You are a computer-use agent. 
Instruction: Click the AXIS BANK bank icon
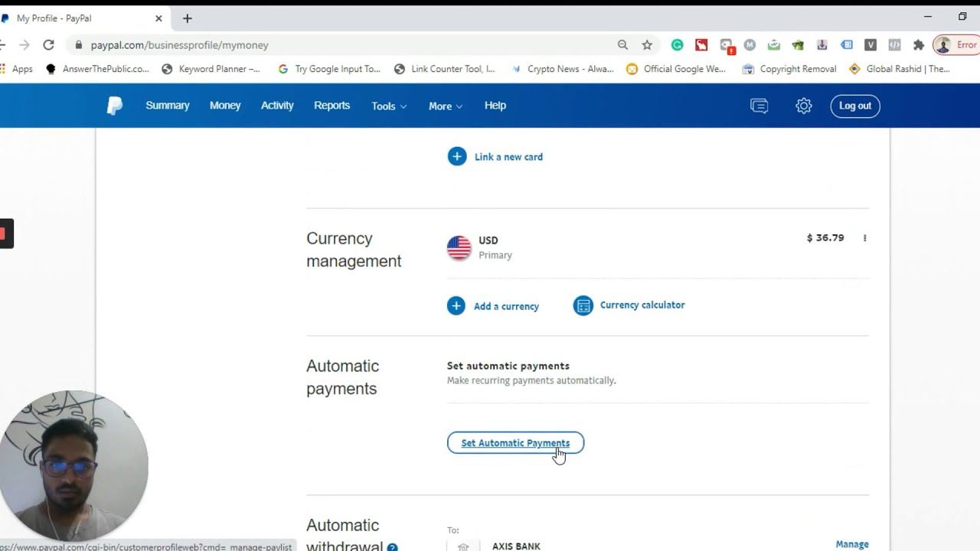click(x=463, y=546)
